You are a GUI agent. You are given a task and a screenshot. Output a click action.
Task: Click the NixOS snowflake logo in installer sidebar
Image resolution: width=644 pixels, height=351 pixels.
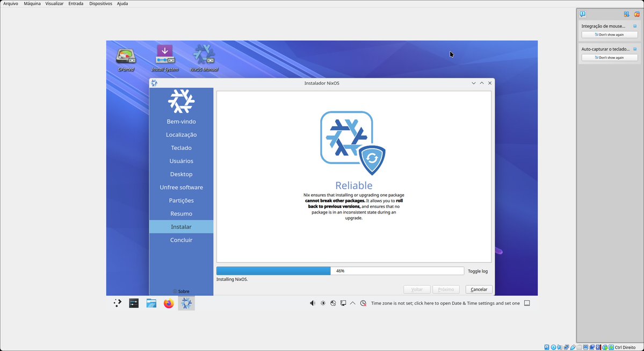181,101
